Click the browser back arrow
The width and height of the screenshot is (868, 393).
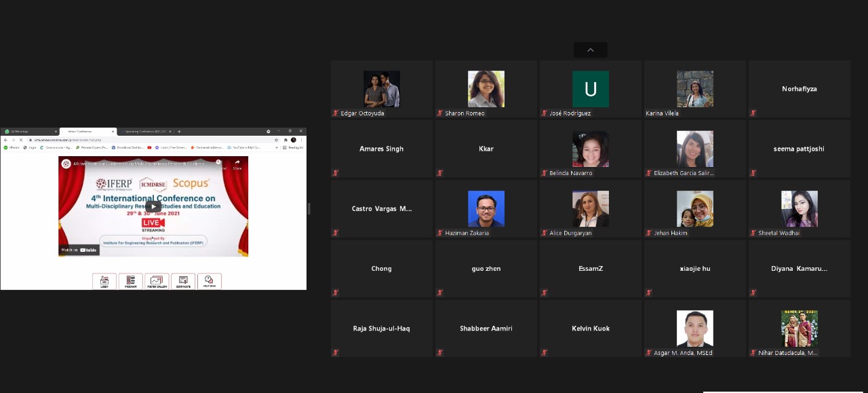pyautogui.click(x=6, y=140)
